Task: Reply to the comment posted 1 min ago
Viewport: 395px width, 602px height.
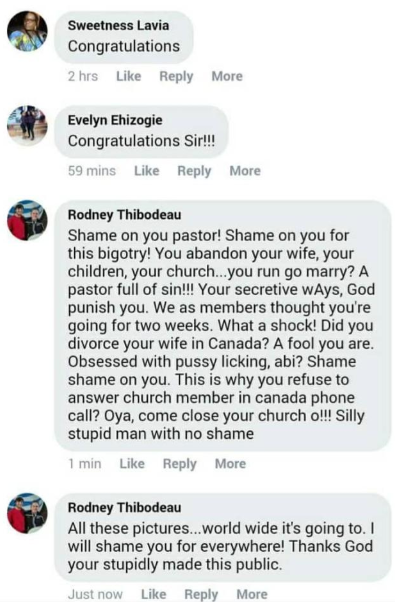Action: [180, 463]
